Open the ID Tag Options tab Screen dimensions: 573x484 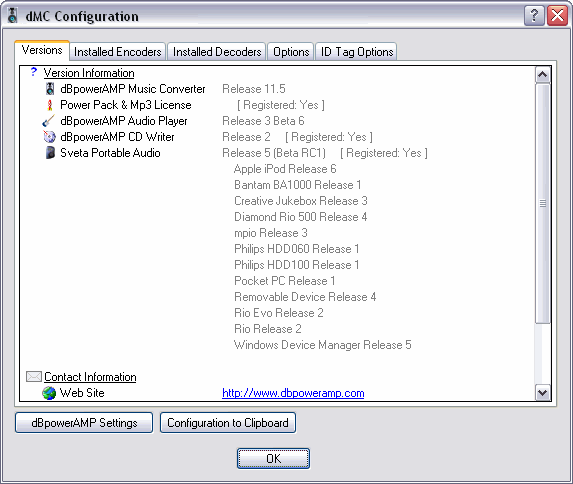357,52
